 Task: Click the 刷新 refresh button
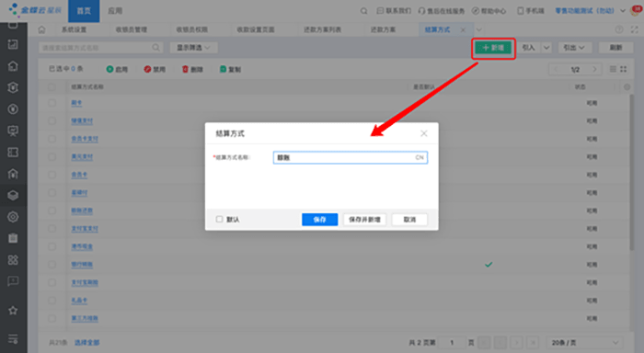(615, 48)
